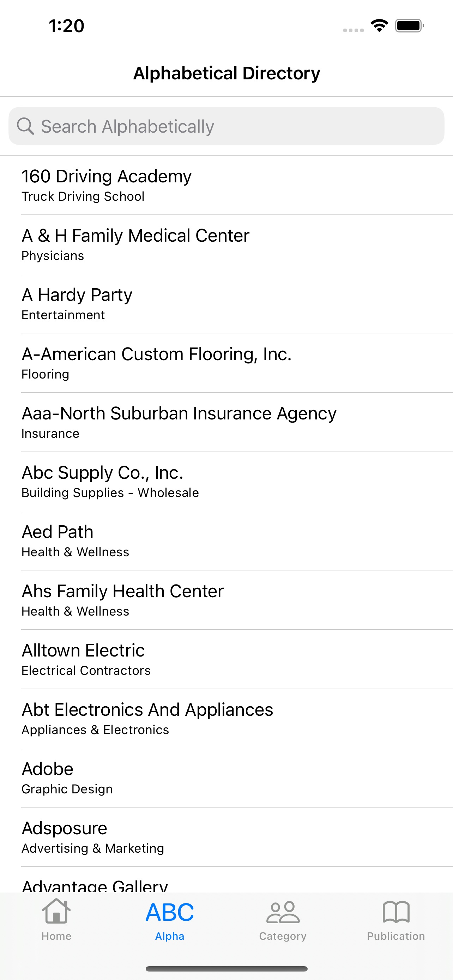Click the Search Alphabetically field
The width and height of the screenshot is (453, 980).
pos(226,126)
